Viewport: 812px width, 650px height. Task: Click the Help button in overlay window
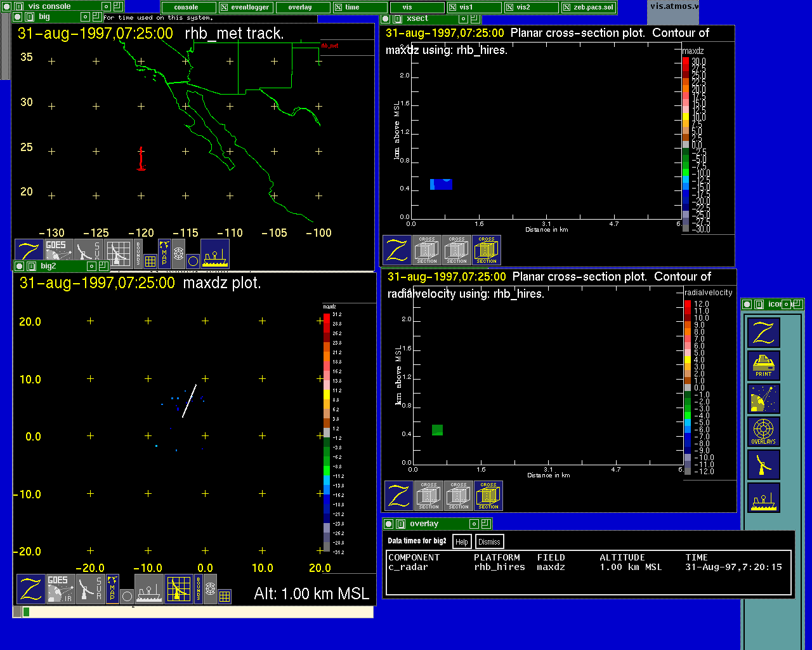462,541
